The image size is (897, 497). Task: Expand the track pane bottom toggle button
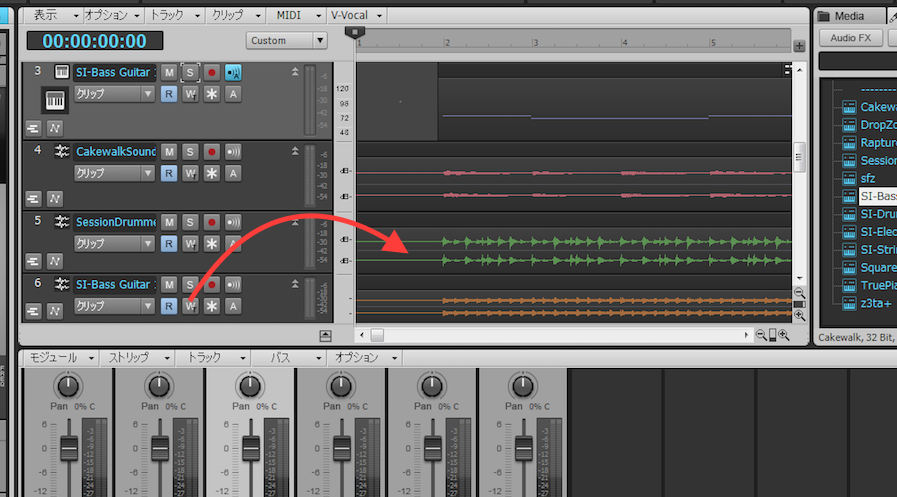point(325,336)
